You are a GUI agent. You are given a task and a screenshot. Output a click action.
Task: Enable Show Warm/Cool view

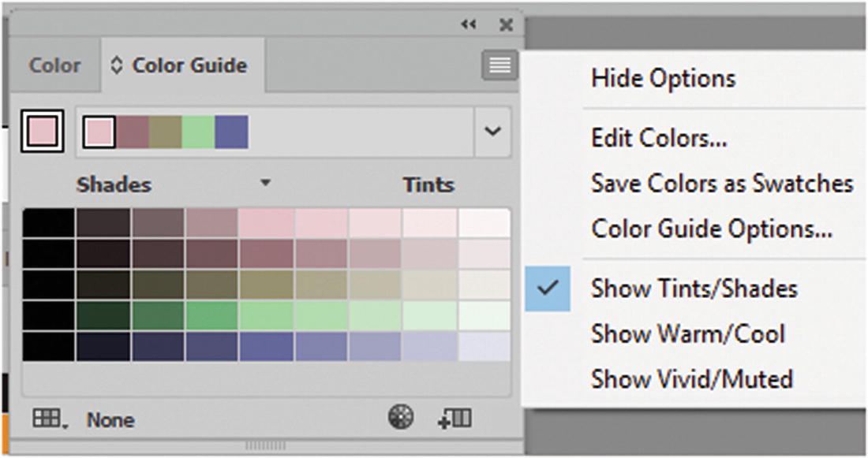687,333
